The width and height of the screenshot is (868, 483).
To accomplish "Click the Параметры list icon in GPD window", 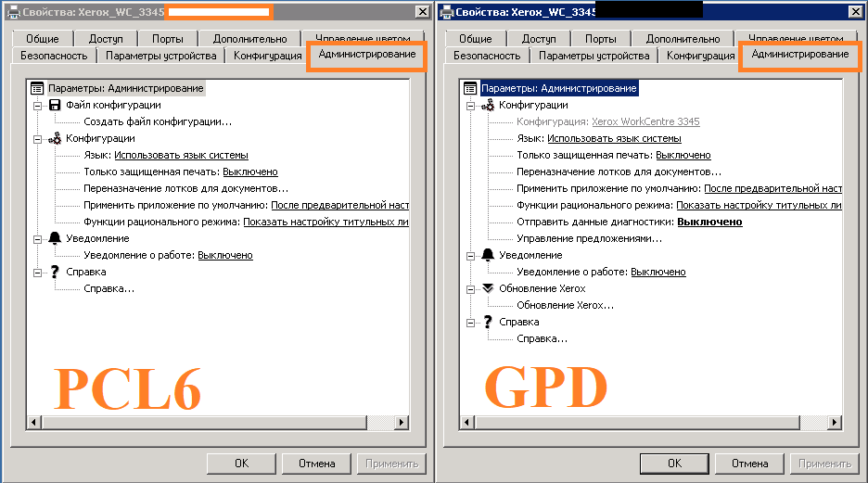I will click(470, 88).
